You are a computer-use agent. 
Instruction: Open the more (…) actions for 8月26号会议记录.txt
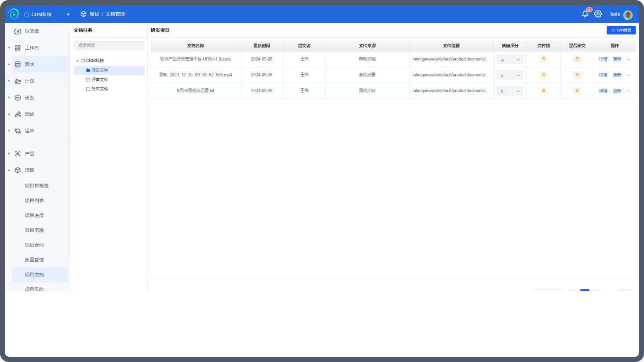[629, 91]
